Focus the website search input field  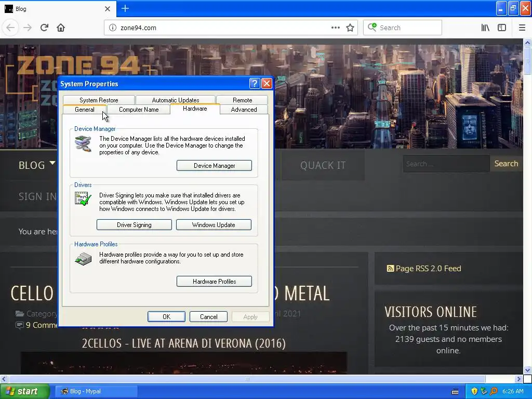point(446,164)
